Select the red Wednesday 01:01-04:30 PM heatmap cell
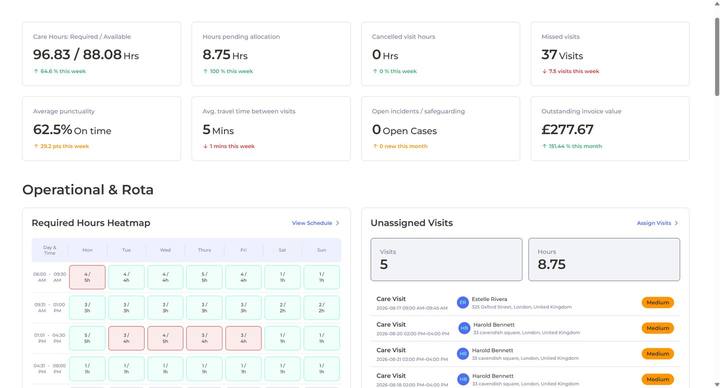This screenshot has width=720, height=388. click(165, 338)
